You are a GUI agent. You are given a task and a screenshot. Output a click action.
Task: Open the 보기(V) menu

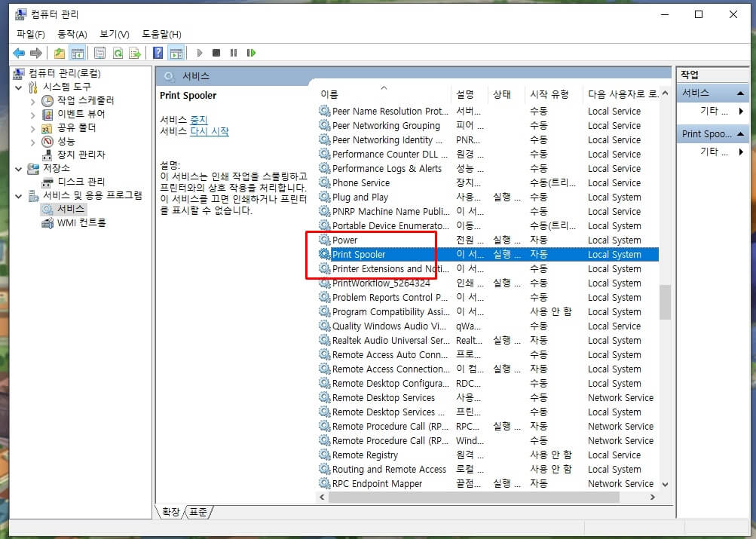[x=115, y=34]
